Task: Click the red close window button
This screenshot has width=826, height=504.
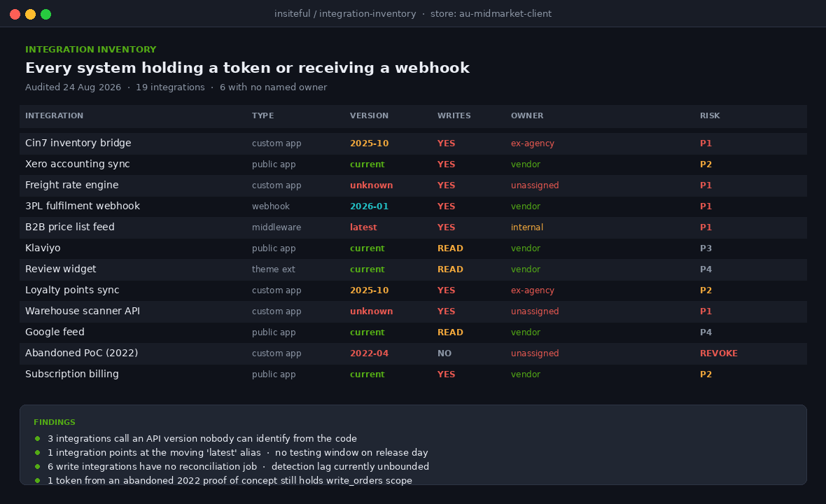Action: pyautogui.click(x=15, y=14)
